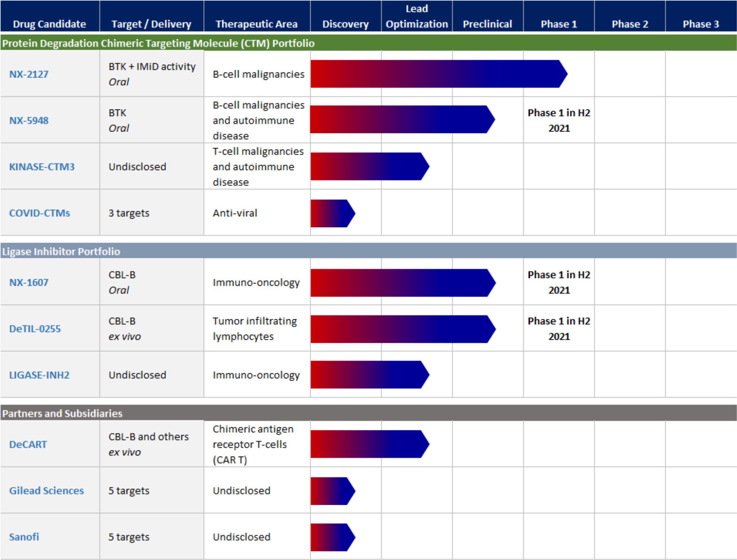Open the NX-1607 candidate link

[x=29, y=283]
